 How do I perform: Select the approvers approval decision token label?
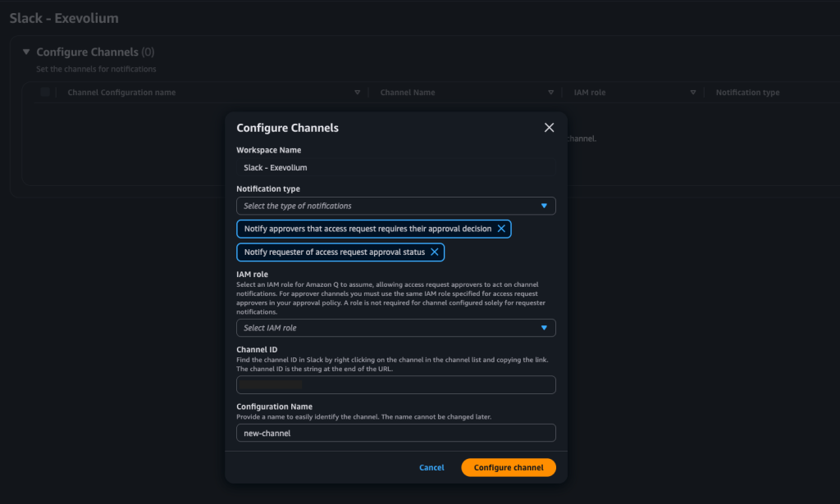[367, 229]
